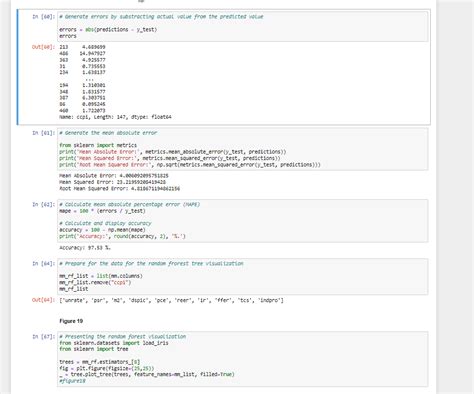Click the line 'from sklearn import metrics'

98,145
